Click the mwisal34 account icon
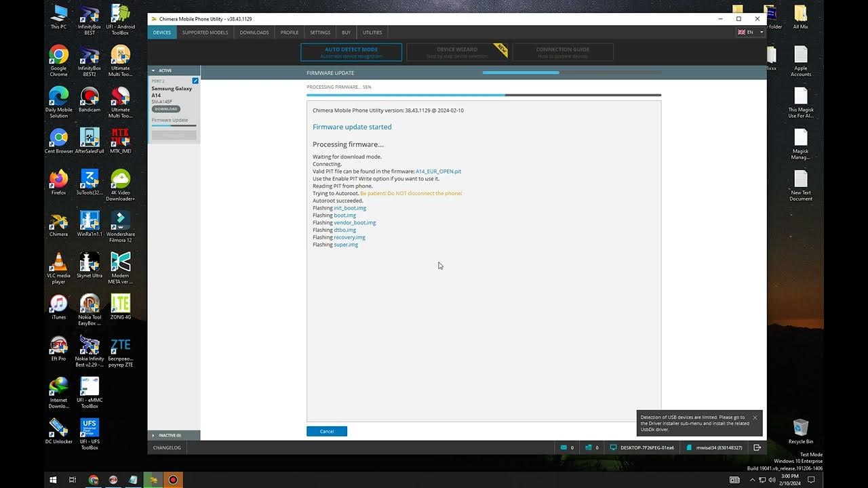Image resolution: width=868 pixels, height=488 pixels. [690, 447]
